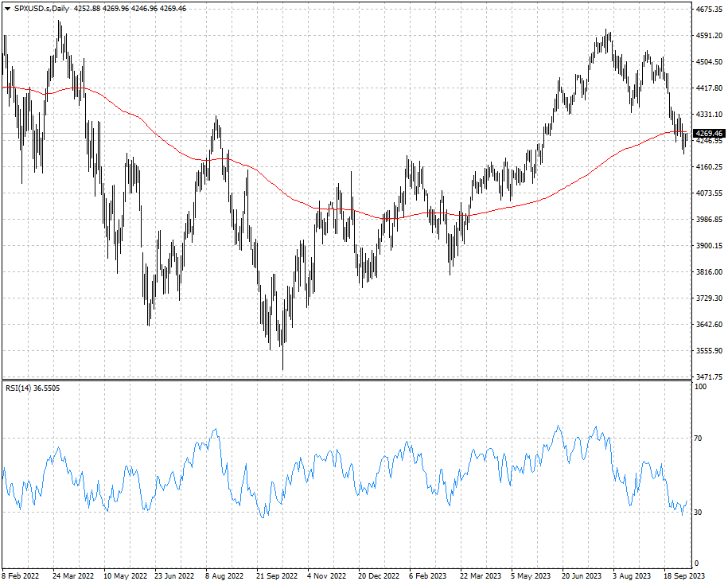The image size is (728, 585).
Task: Open the chart menu triangle beside SPXUSD.s
Action: pos(7,8)
